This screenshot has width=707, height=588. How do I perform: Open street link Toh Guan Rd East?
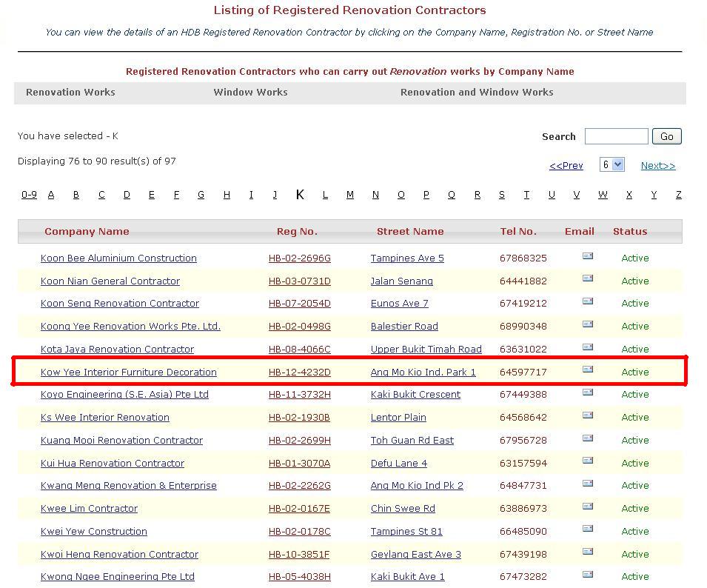point(412,441)
